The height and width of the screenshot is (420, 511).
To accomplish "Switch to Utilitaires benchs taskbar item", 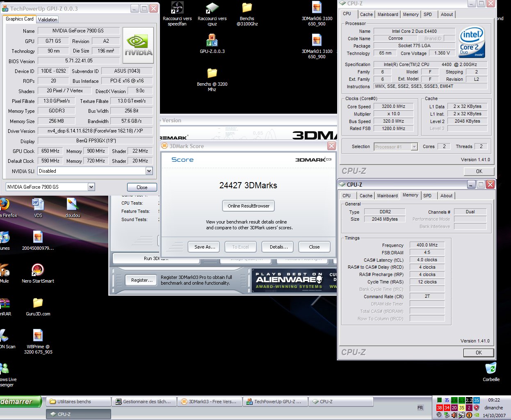I will click(78, 402).
